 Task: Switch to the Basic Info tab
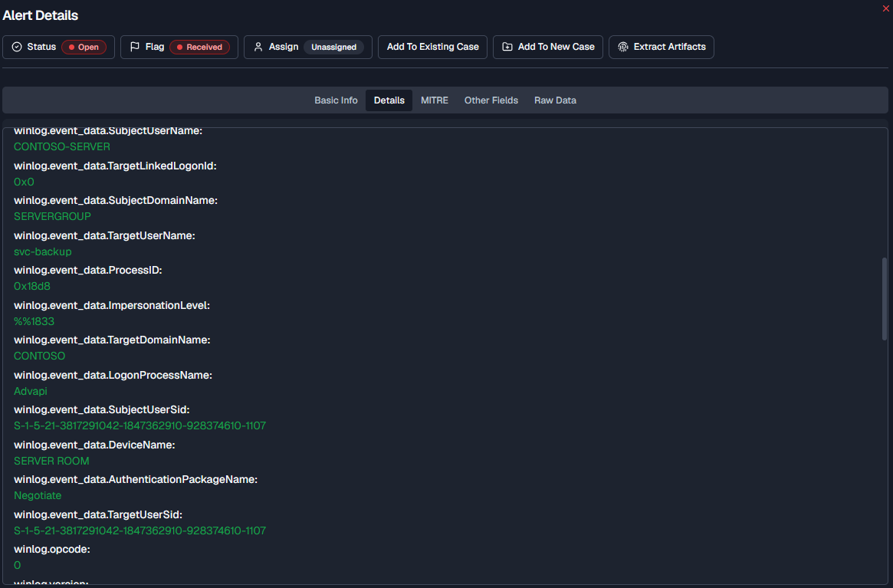(336, 100)
